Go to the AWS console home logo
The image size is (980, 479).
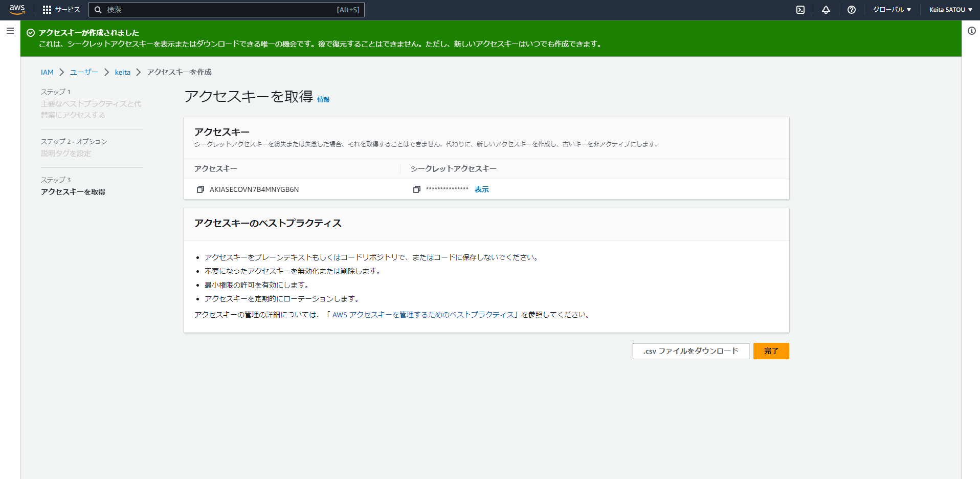pos(17,10)
